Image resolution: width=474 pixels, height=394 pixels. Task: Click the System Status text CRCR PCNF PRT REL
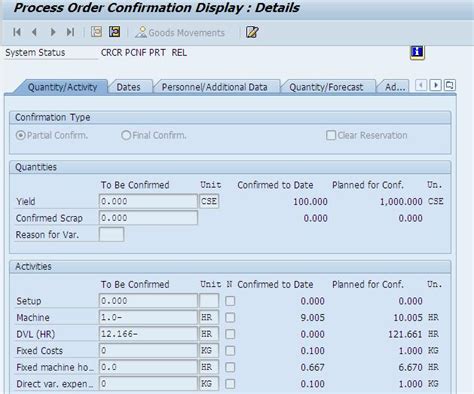click(144, 53)
